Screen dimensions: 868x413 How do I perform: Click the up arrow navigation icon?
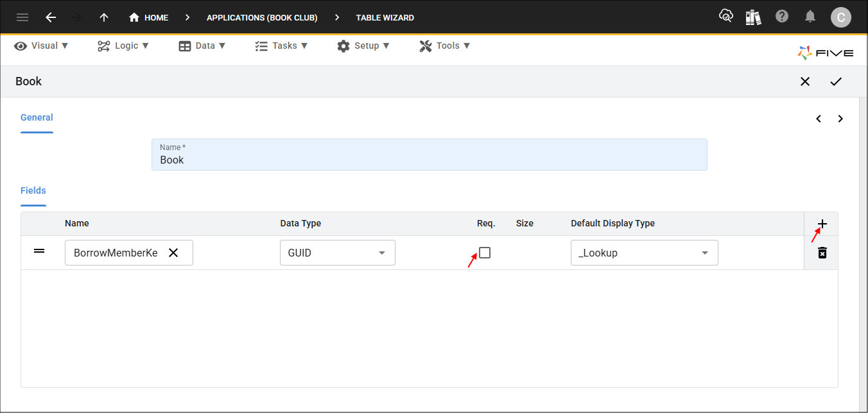point(104,17)
